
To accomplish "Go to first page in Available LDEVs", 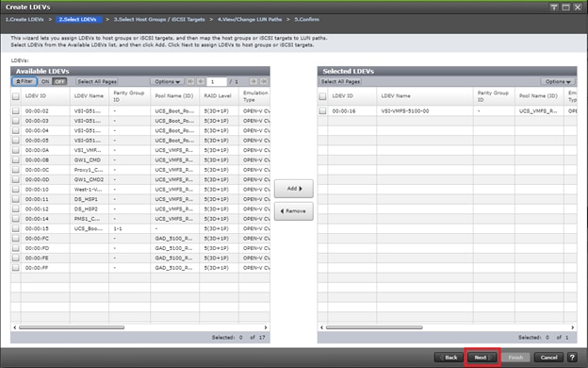I will click(x=190, y=81).
